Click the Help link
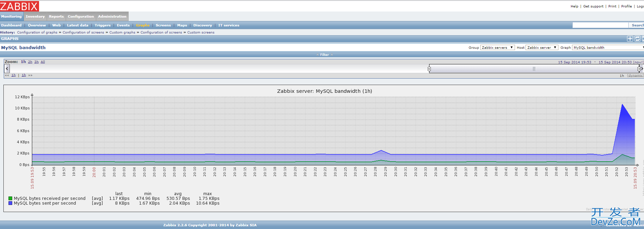Screen dimensions: 644x229 click(x=574, y=6)
